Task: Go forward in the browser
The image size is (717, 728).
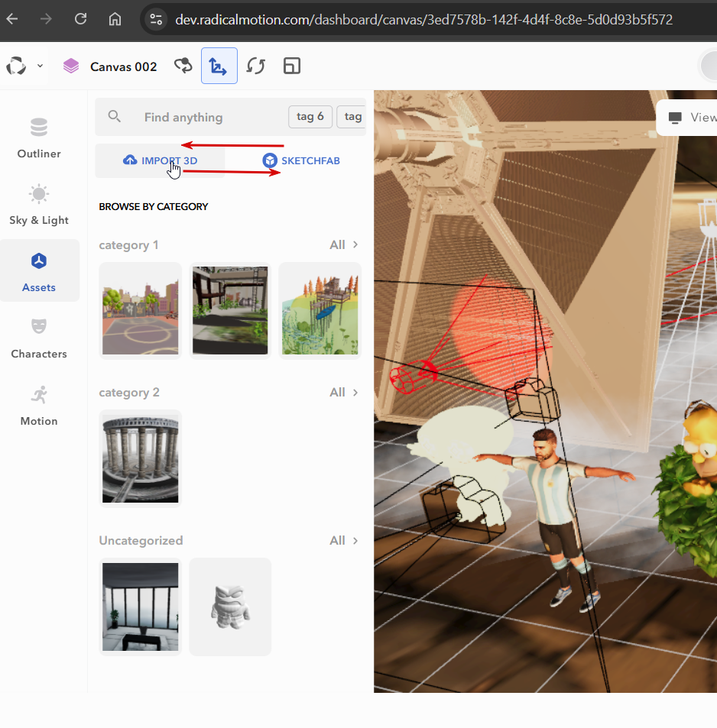Action: (x=46, y=19)
